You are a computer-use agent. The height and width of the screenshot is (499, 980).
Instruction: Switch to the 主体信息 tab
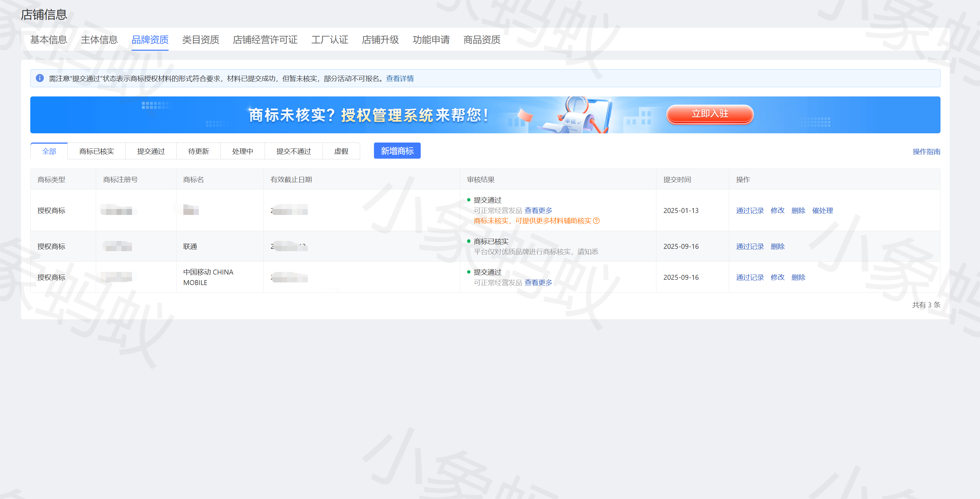click(x=99, y=39)
